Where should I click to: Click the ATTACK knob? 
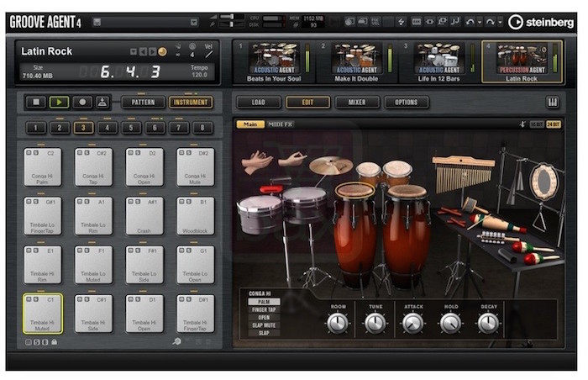tap(413, 323)
